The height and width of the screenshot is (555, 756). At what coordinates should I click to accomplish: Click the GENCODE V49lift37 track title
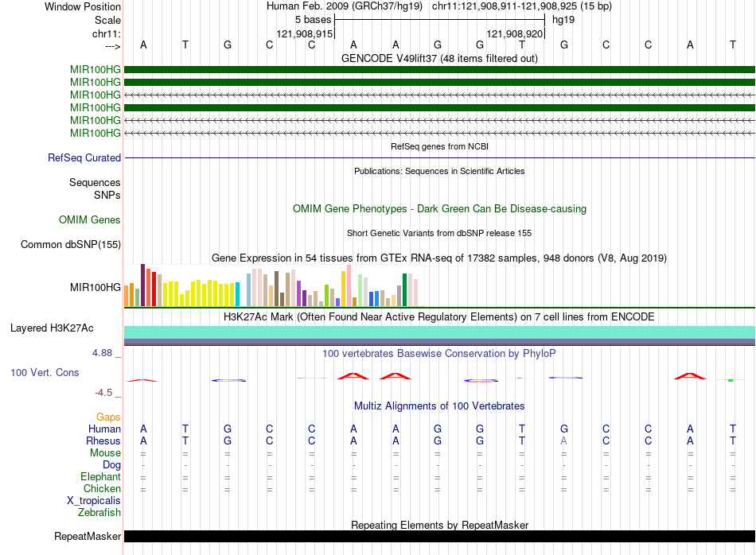[x=439, y=59]
